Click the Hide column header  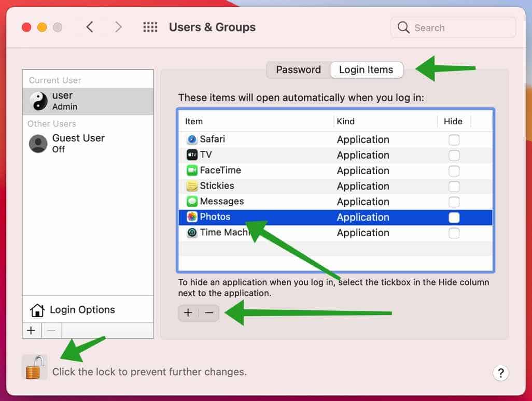(453, 121)
